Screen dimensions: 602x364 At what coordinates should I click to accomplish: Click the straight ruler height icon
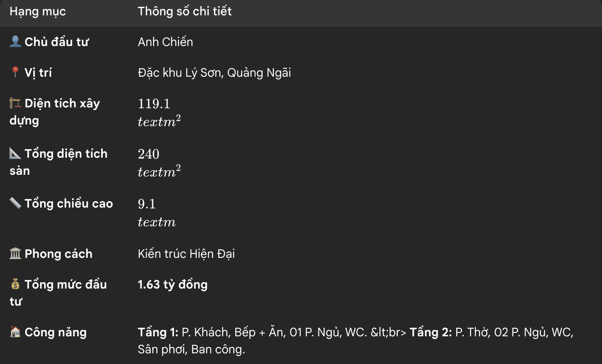click(x=15, y=203)
